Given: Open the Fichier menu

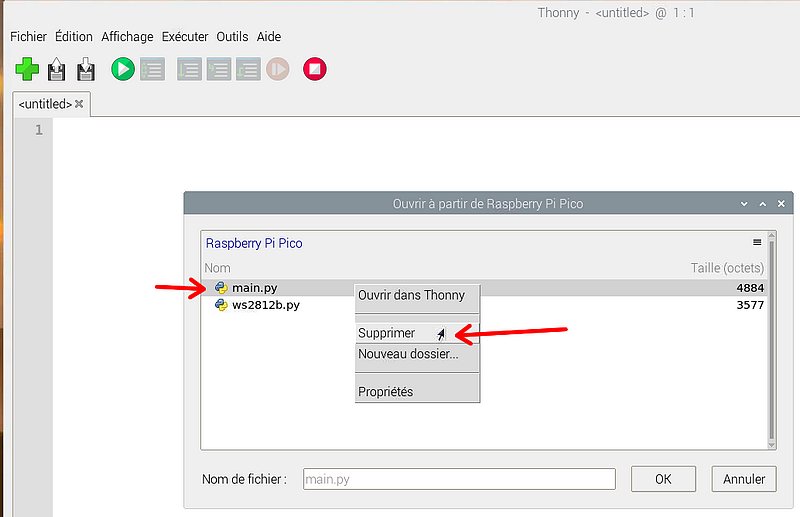Looking at the screenshot, I should (28, 37).
